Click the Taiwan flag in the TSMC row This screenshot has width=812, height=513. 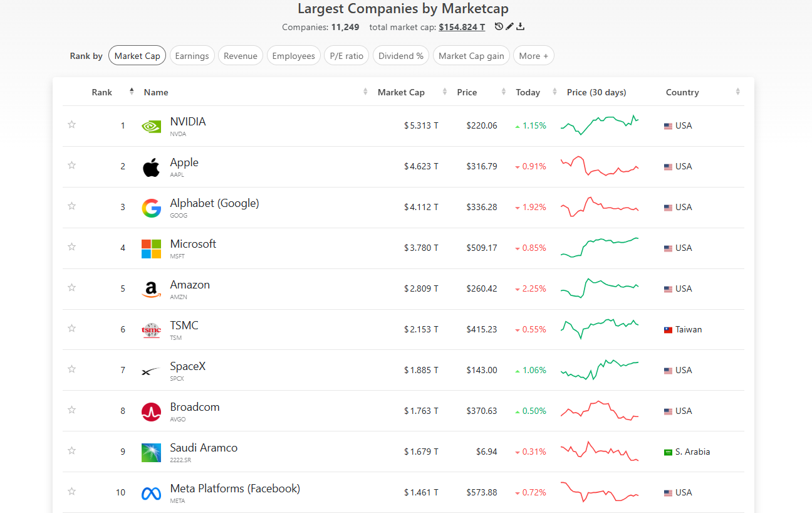668,330
